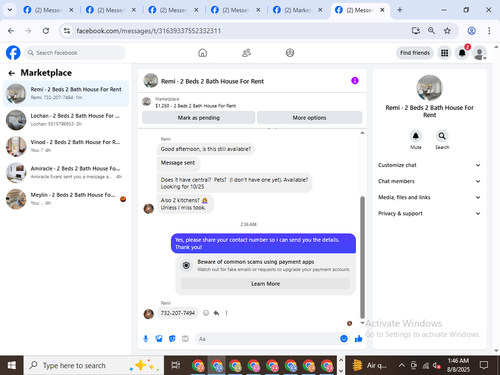Close the Marketplace browser tab
Screen dimensions: 500x375
pos(320,10)
